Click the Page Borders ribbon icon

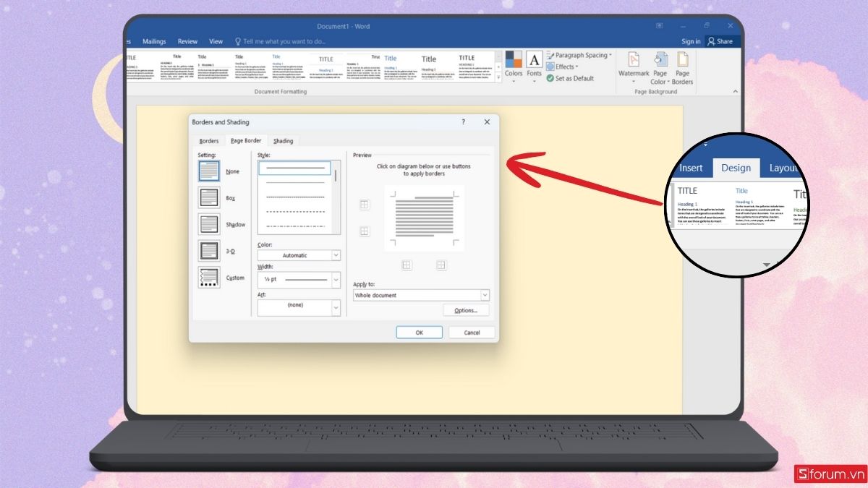point(682,67)
